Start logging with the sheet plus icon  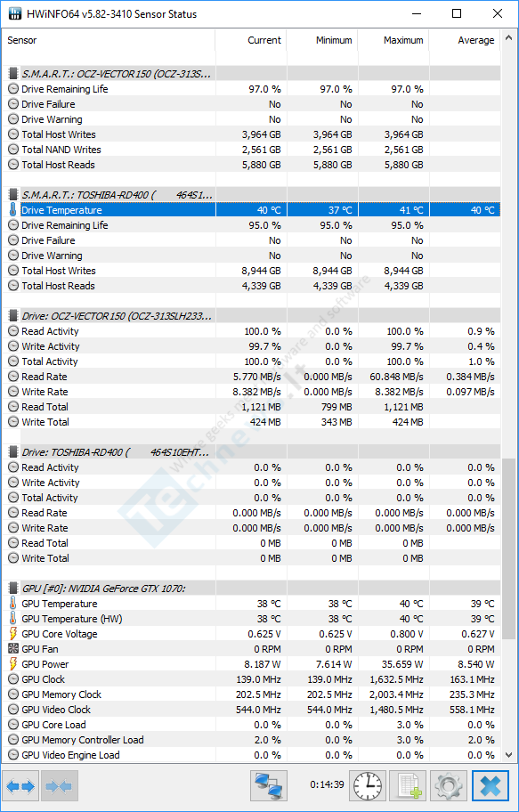[x=408, y=785]
